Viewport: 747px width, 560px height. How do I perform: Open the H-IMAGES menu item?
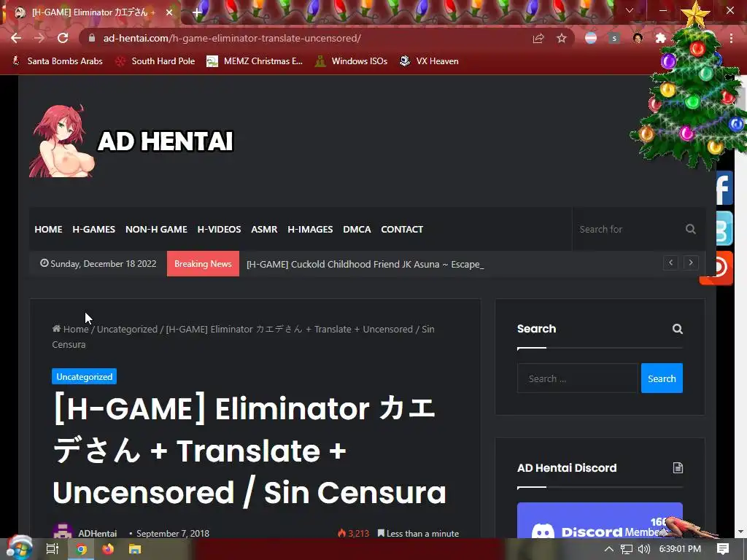(310, 229)
